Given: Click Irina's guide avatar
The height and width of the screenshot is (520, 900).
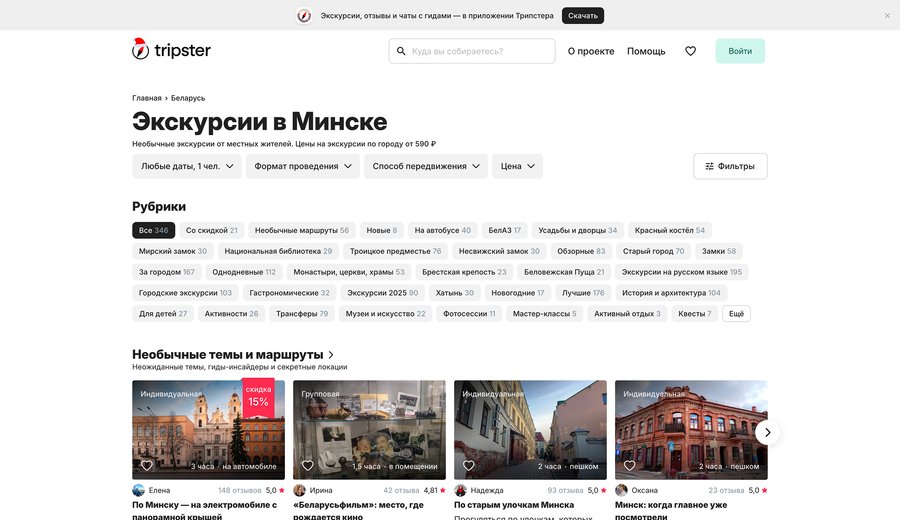Looking at the screenshot, I should [x=299, y=490].
